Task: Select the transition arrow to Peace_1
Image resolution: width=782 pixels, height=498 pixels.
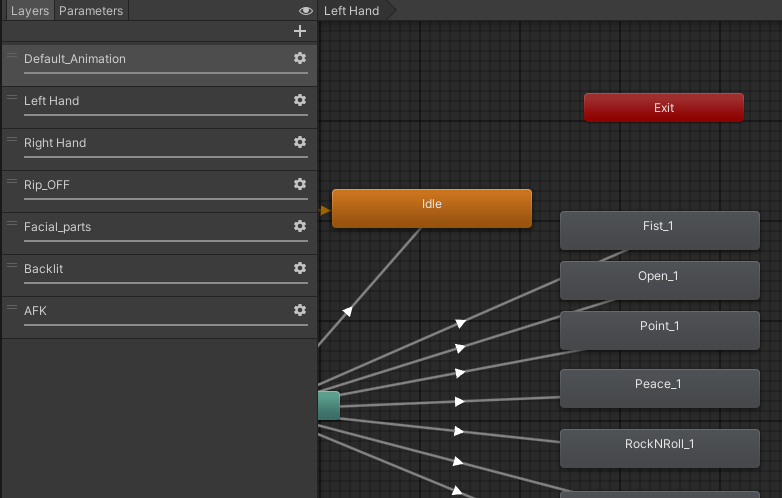Action: pos(459,402)
